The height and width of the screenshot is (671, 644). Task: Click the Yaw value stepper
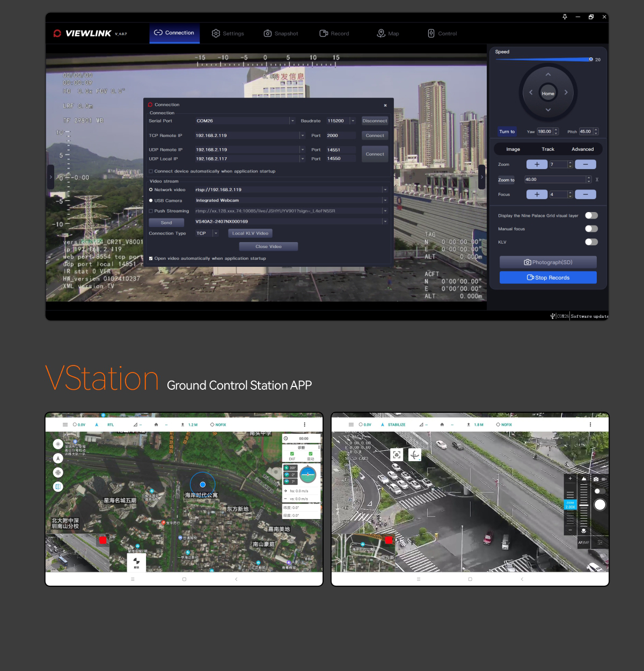[x=556, y=132]
